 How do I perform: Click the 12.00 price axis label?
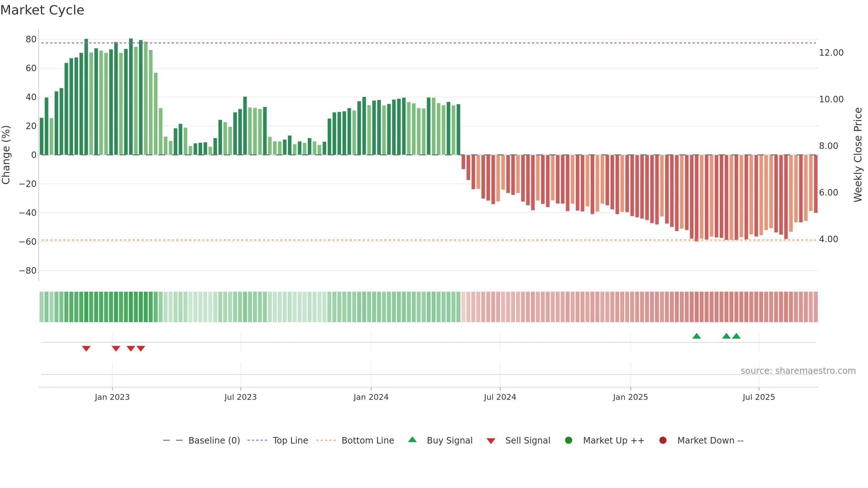click(831, 52)
